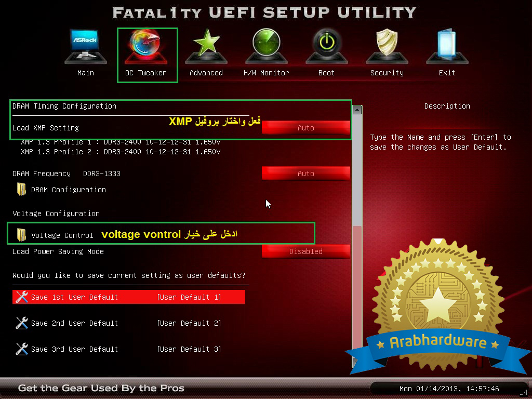
Task: Click the scrollbar up arrow
Action: (357, 110)
